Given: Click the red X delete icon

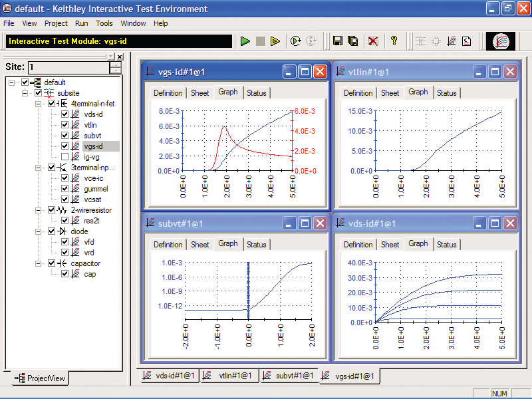Looking at the screenshot, I should 373,41.
